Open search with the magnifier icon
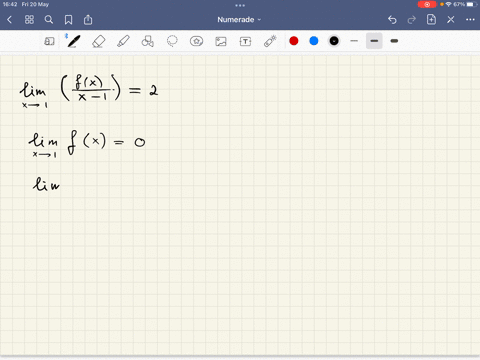Image resolution: width=480 pixels, height=360 pixels. click(x=49, y=20)
